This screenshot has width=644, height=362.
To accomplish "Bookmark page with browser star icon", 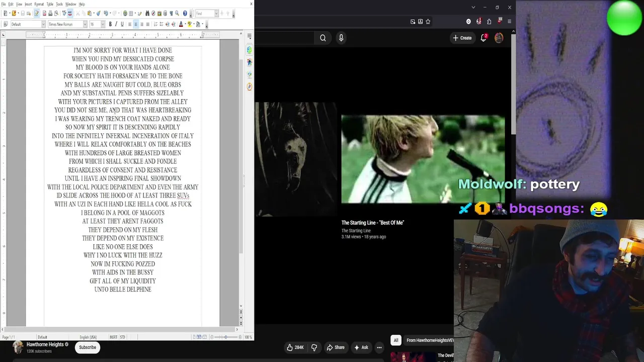I will click(428, 22).
